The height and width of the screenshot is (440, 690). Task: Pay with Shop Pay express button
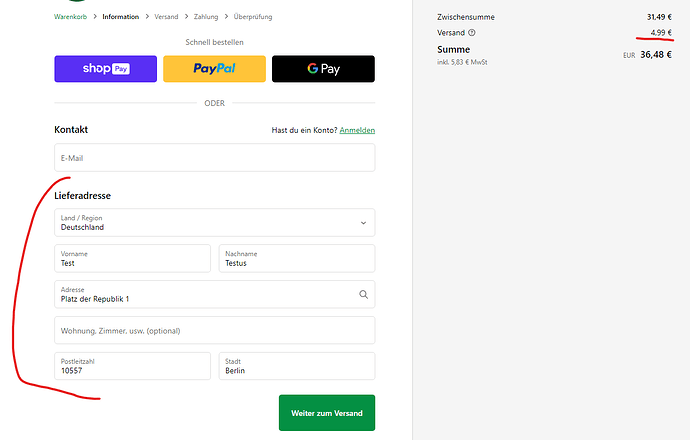(x=105, y=69)
